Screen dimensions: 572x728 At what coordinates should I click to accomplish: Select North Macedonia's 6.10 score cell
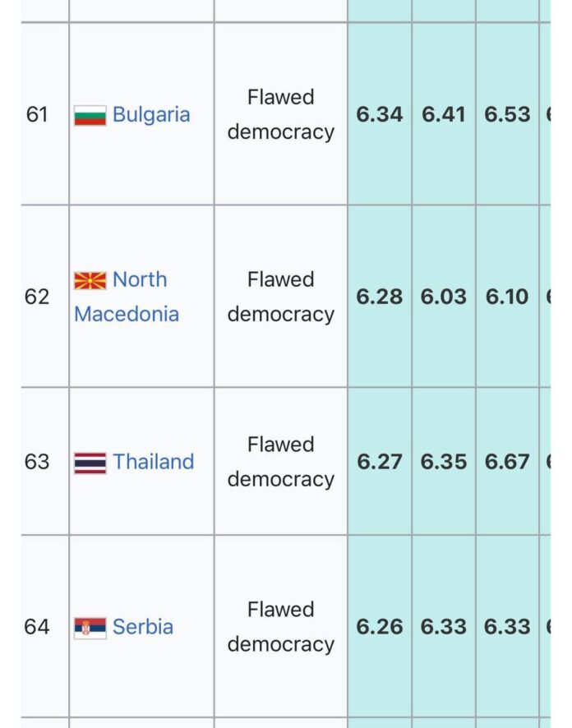[507, 297]
